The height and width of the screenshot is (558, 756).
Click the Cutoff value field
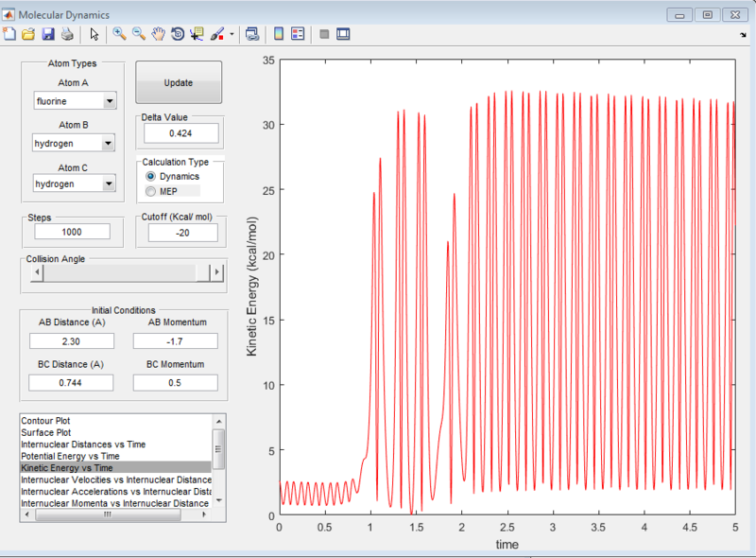pyautogui.click(x=182, y=233)
